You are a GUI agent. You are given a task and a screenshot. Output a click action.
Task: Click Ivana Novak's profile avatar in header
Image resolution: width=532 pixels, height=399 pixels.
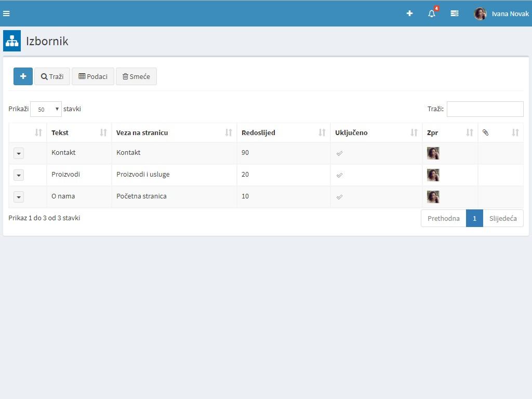tap(480, 14)
